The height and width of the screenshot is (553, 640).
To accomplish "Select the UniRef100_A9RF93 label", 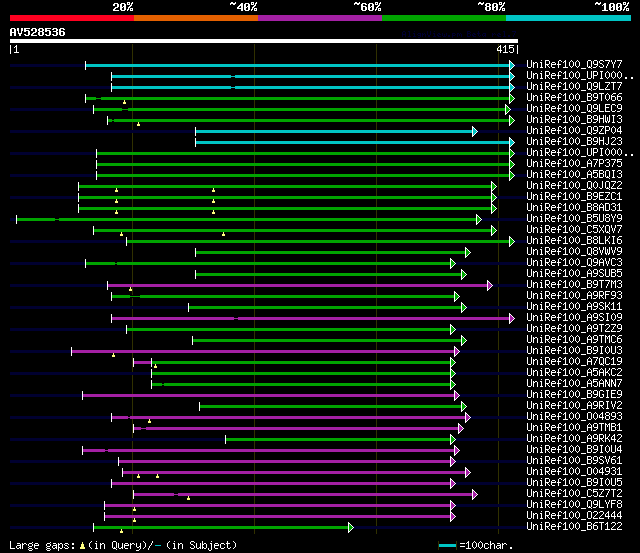I will [574, 296].
